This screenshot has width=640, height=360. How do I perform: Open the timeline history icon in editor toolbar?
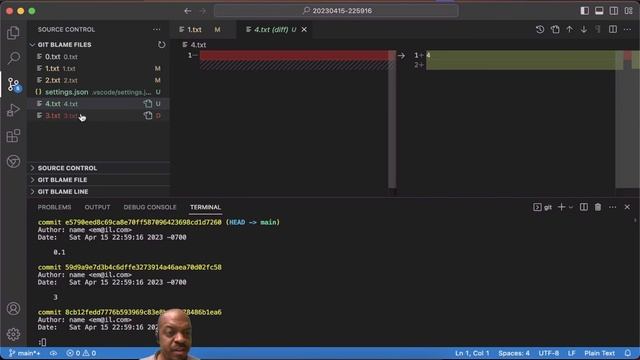pyautogui.click(x=540, y=29)
